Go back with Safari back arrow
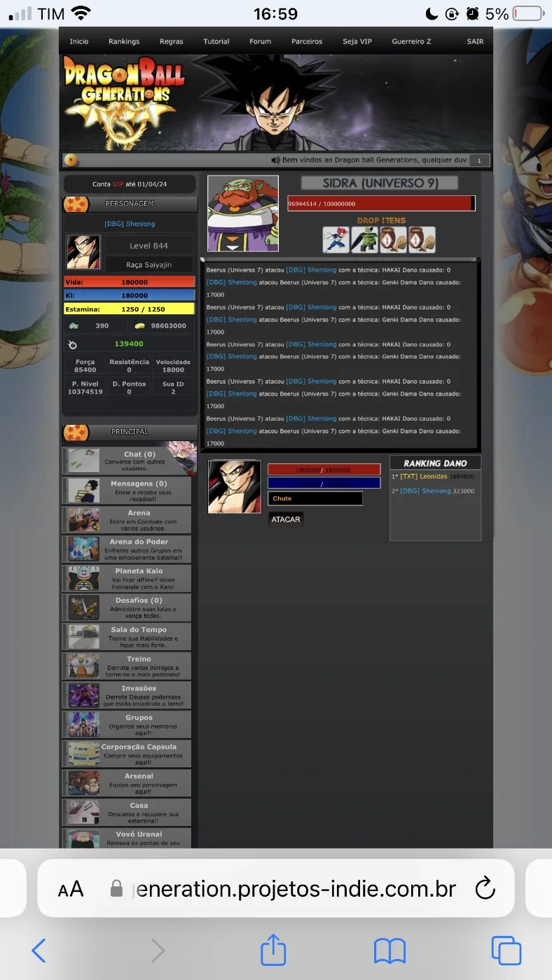Screen dimensions: 552x980 (39, 951)
